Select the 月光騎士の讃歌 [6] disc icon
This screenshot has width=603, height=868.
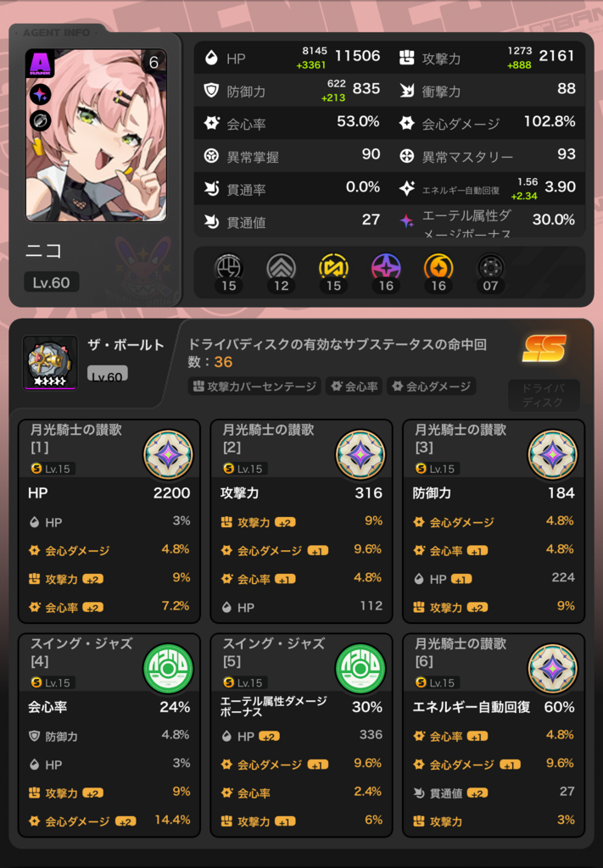coord(553,668)
